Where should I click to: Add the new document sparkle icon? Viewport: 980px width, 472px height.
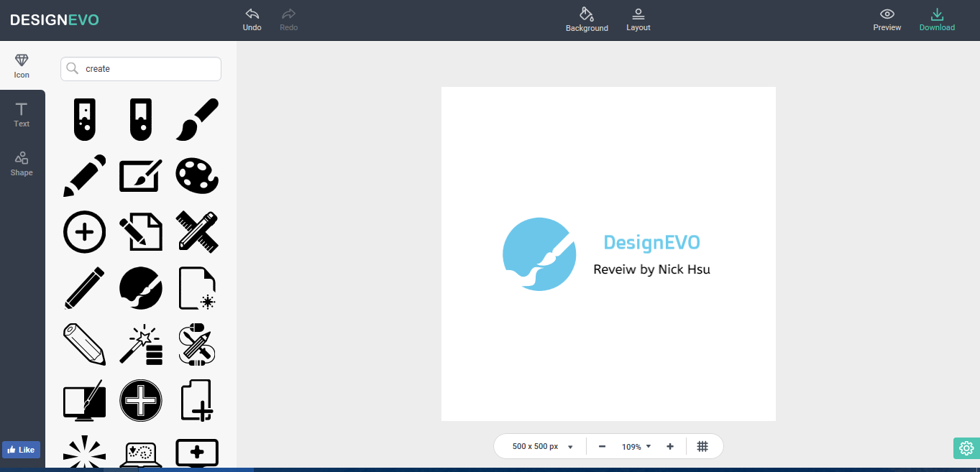(x=197, y=288)
